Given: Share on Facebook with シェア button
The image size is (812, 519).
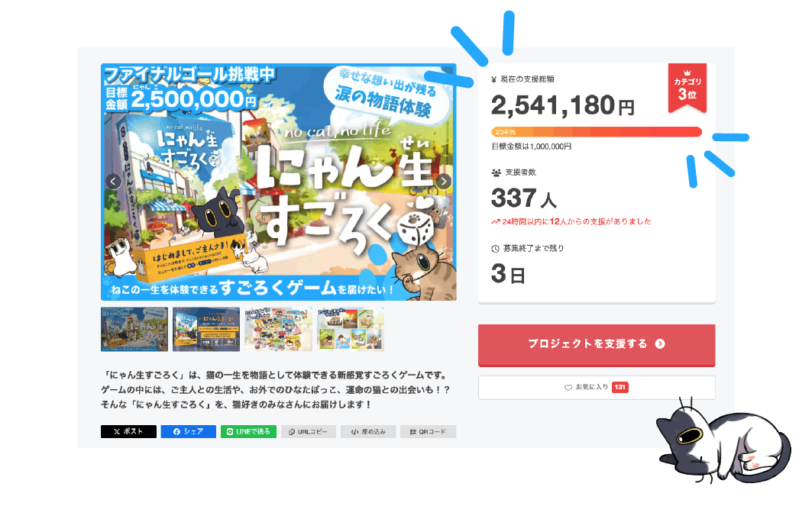Looking at the screenshot, I should [188, 431].
